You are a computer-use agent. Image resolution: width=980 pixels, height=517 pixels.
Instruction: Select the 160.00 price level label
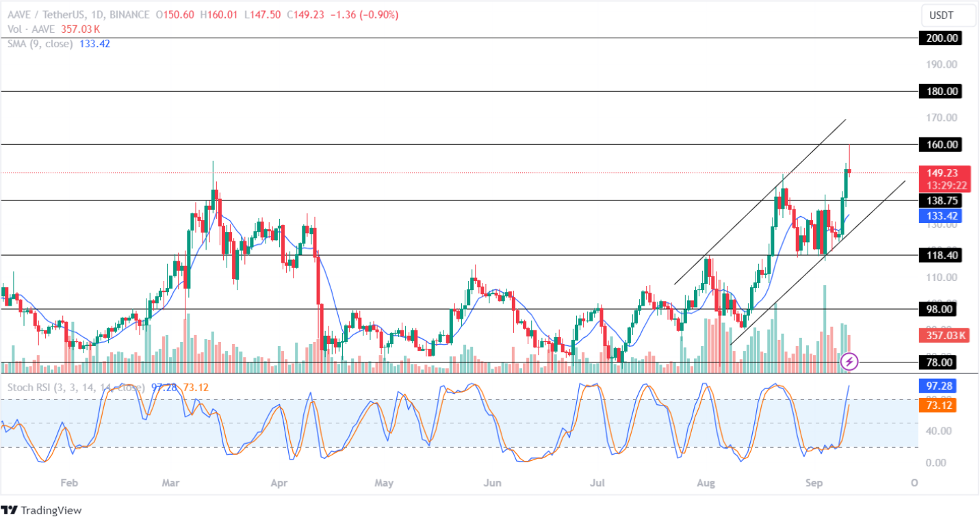pyautogui.click(x=941, y=144)
